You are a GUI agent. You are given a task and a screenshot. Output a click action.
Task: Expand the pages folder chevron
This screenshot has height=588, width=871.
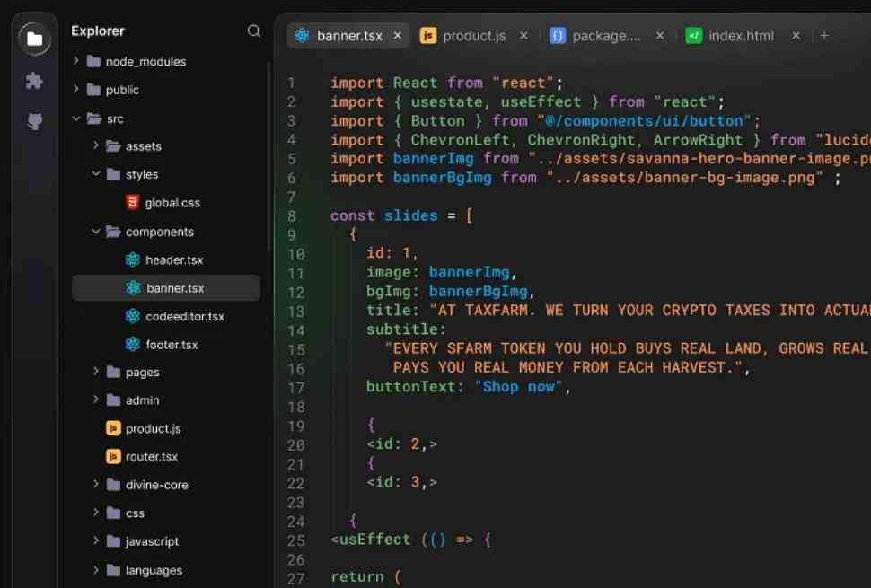tap(95, 371)
